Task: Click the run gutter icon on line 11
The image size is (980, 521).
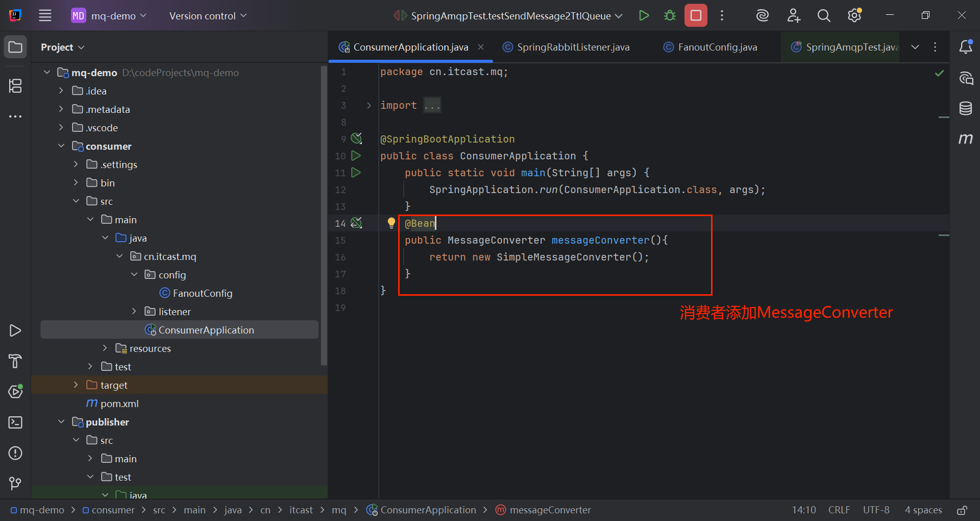Action: [356, 172]
